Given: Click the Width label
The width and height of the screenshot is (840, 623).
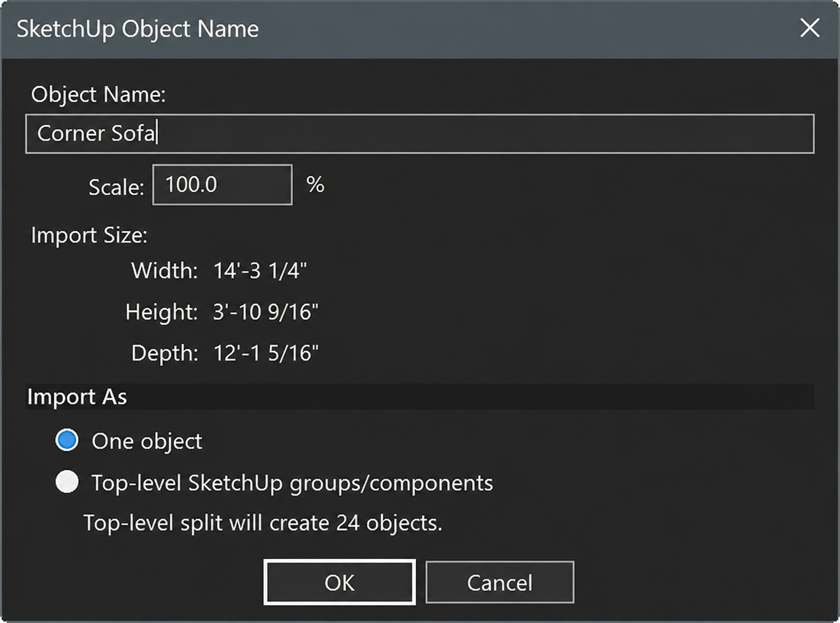Looking at the screenshot, I should coord(165,271).
